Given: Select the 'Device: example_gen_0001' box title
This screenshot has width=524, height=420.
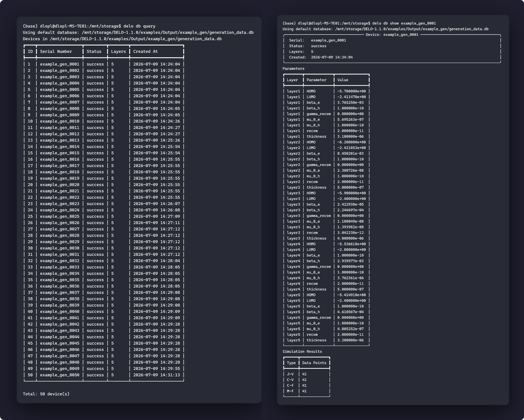Looking at the screenshot, I should 392,35.
